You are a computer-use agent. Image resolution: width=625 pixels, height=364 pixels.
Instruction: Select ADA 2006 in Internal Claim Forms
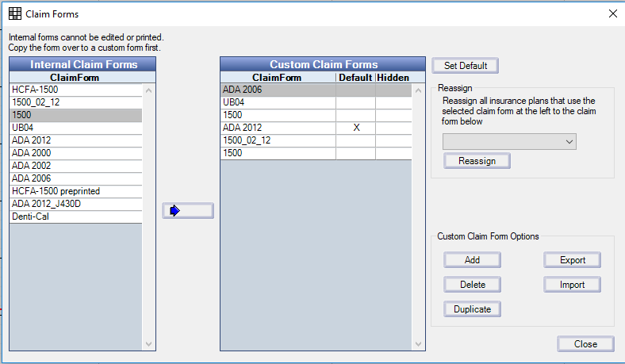75,178
